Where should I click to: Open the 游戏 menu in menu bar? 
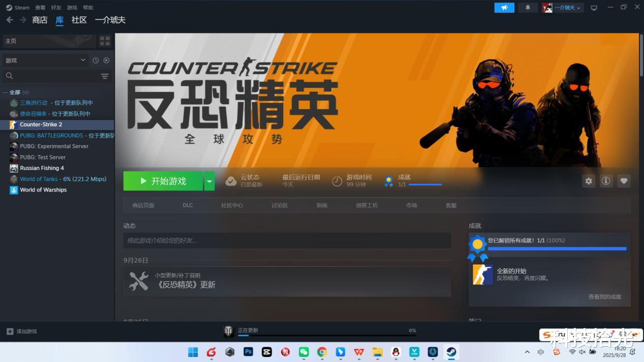[72, 8]
